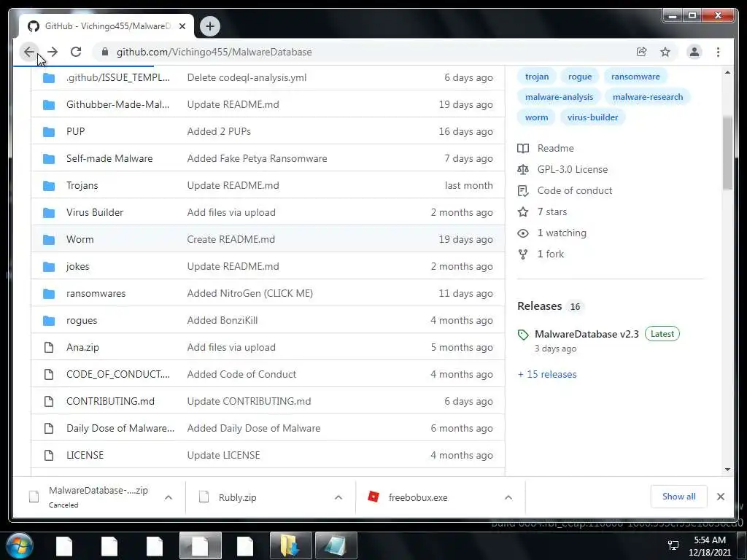This screenshot has height=560, width=747.
Task: Click Show all downloads button
Action: pyautogui.click(x=678, y=497)
